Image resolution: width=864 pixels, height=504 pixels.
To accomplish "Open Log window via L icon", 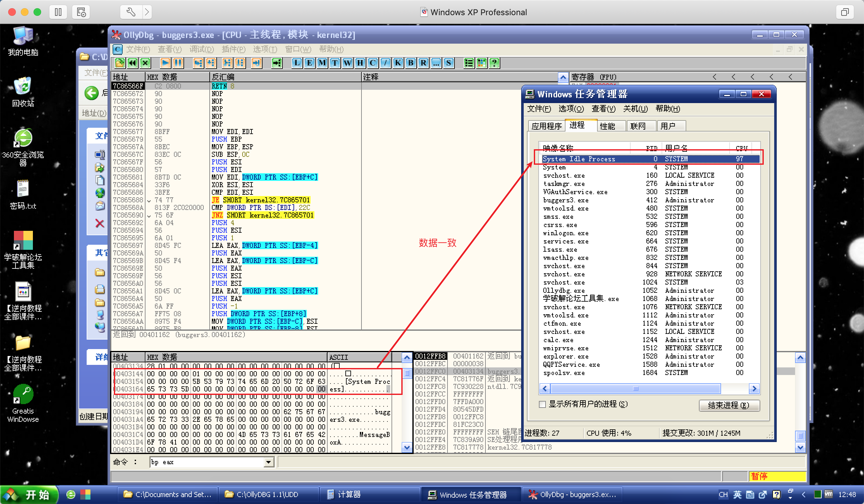I will [x=297, y=63].
